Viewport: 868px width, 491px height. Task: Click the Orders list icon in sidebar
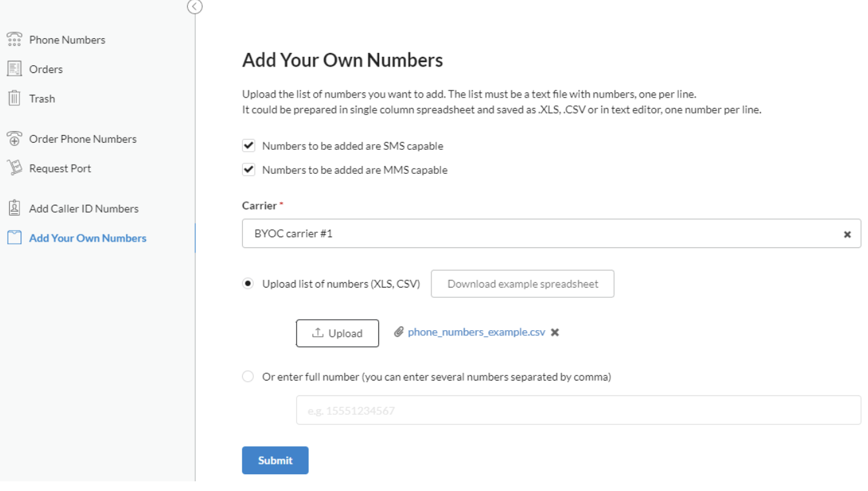tap(14, 68)
